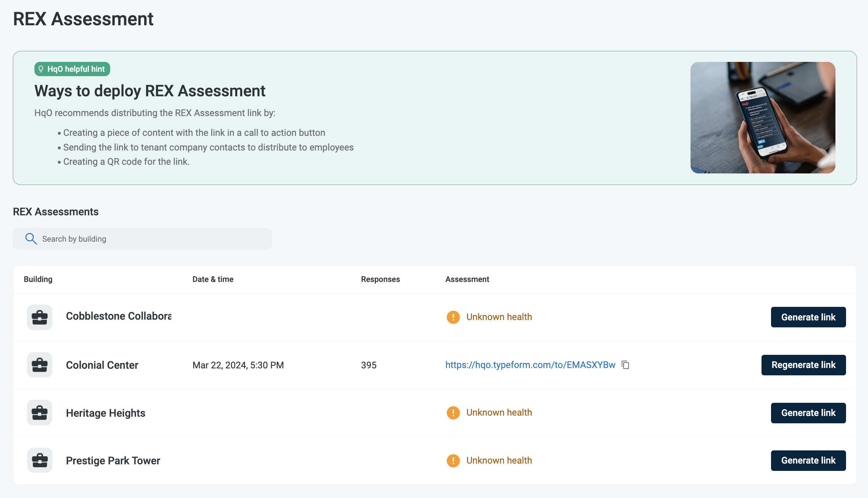Click the phone photo in hint banner
Image resolution: width=868 pixels, height=498 pixels.
763,118
